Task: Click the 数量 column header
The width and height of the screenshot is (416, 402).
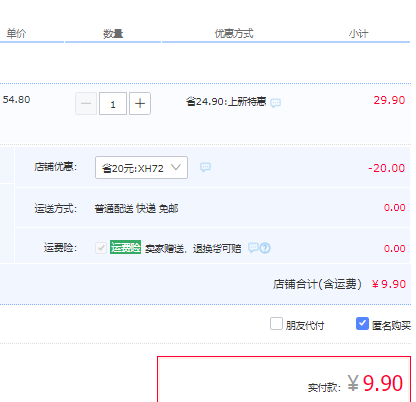Action: click(113, 34)
